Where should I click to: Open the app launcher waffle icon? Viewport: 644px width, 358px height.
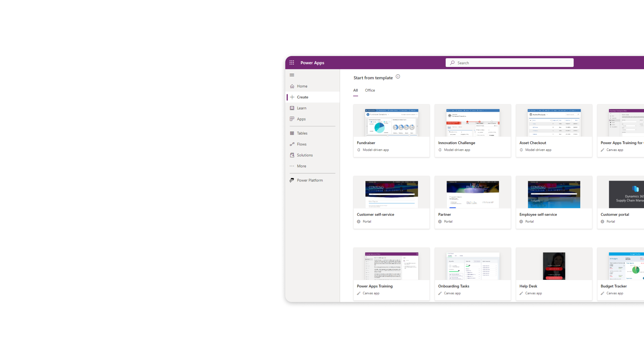[x=292, y=63]
